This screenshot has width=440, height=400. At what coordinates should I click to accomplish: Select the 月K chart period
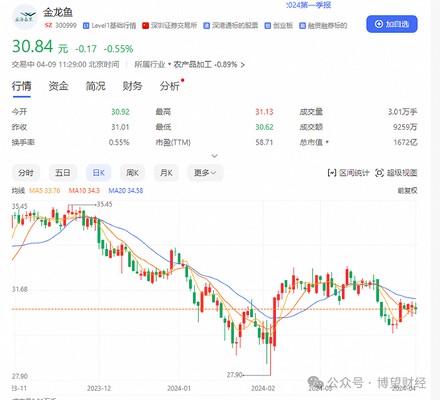[x=166, y=173]
